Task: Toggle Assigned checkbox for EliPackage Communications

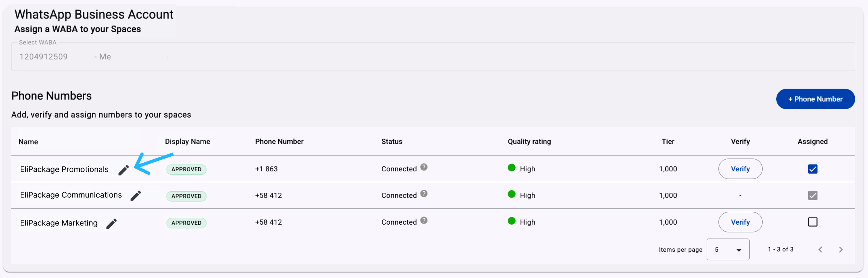Action: pyautogui.click(x=813, y=195)
